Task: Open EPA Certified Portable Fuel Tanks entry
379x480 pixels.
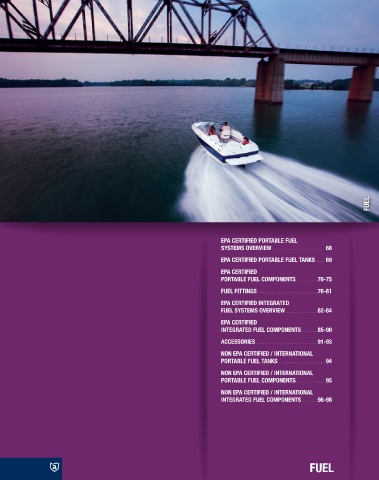Action: (x=276, y=260)
